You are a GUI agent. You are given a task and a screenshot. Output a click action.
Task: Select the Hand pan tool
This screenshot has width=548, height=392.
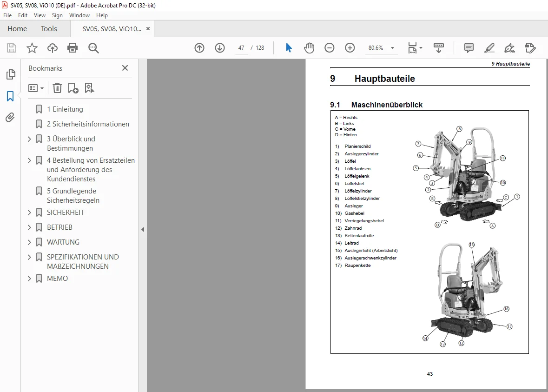click(x=309, y=48)
